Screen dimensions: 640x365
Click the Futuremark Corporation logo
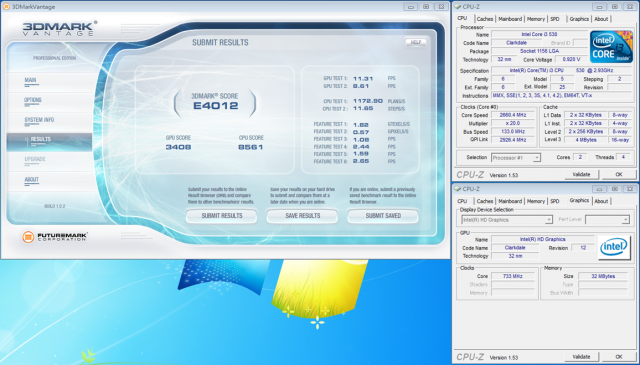(x=55, y=237)
